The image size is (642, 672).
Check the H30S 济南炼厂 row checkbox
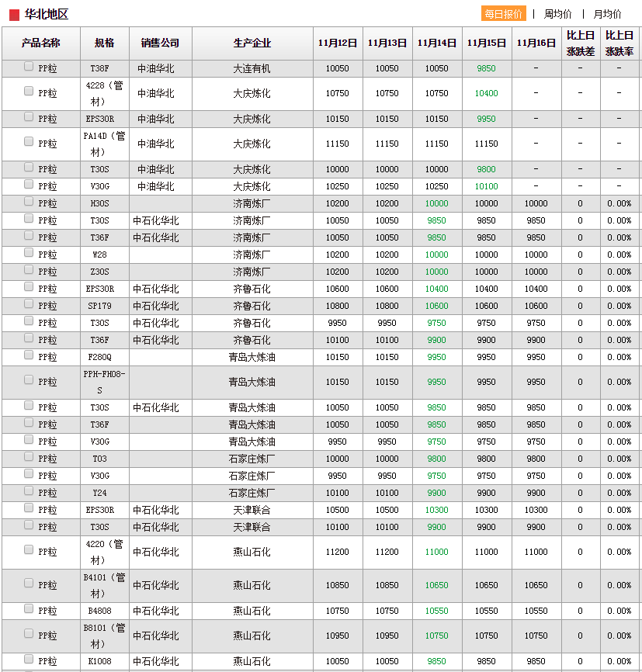[29, 202]
